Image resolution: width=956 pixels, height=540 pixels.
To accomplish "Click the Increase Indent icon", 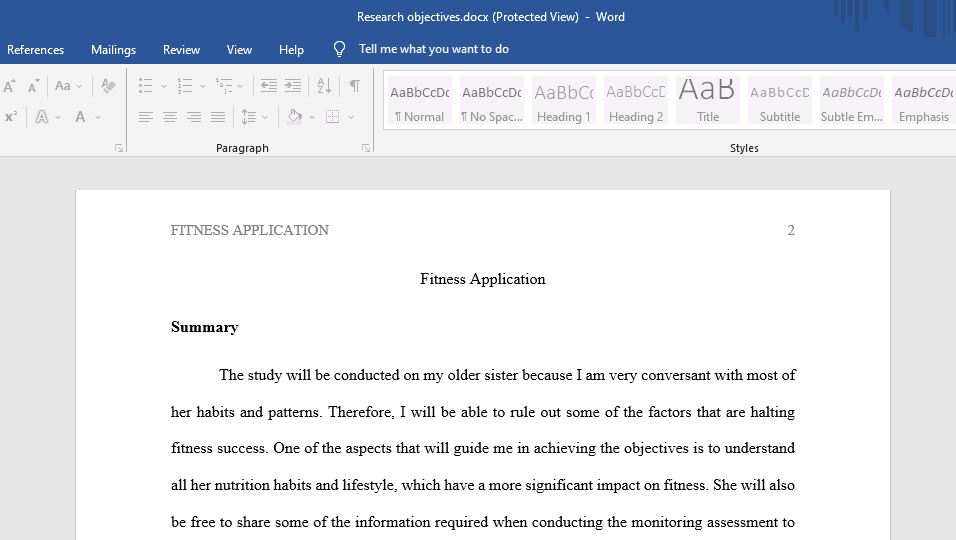I will coord(293,86).
